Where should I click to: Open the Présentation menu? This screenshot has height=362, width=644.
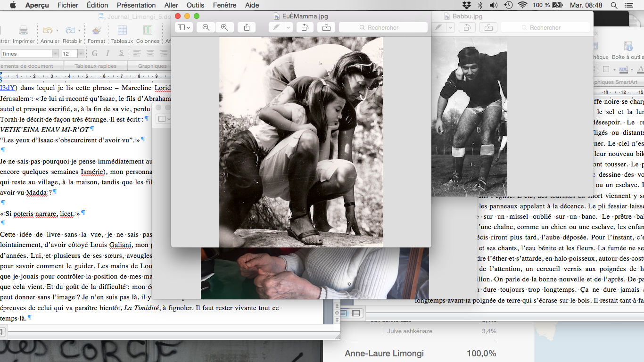[x=136, y=5]
